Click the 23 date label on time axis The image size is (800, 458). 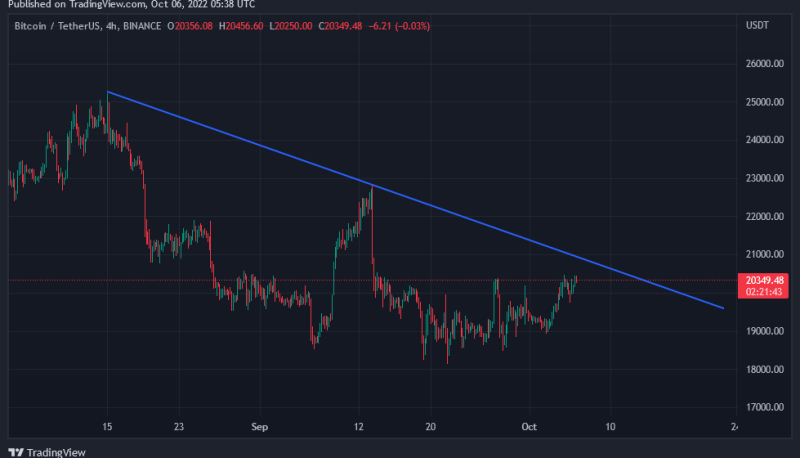point(179,427)
